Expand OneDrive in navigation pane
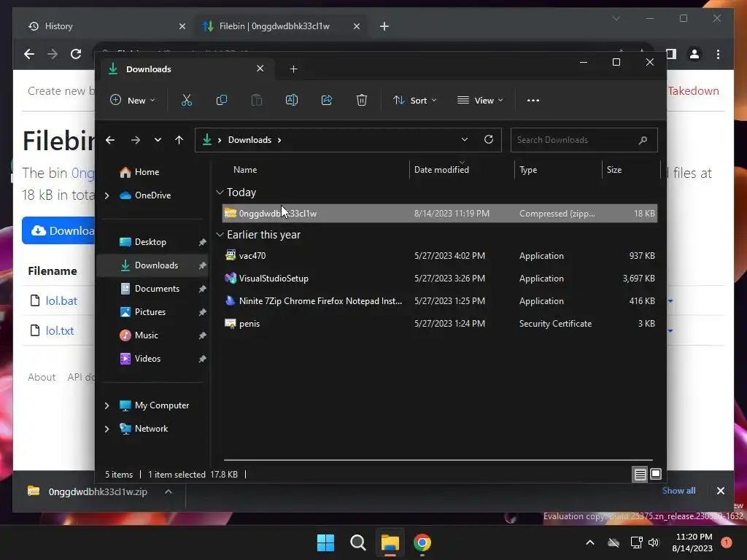Viewport: 747px width, 560px height. [107, 195]
